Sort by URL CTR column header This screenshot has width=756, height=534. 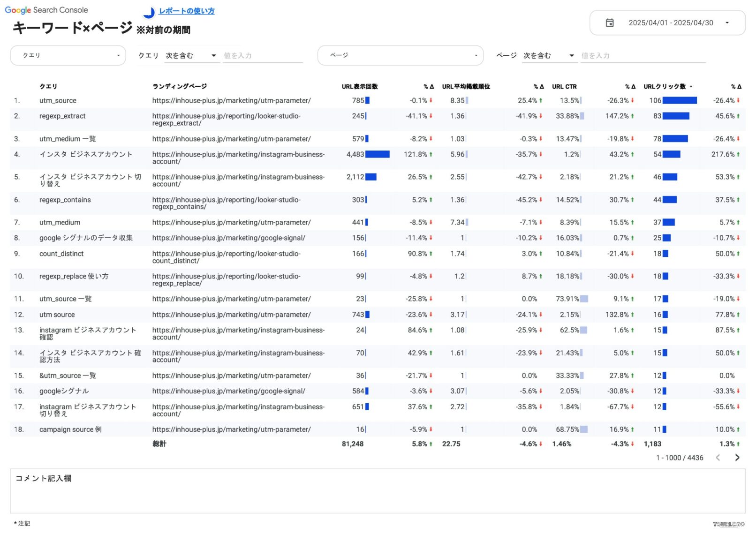click(x=564, y=87)
